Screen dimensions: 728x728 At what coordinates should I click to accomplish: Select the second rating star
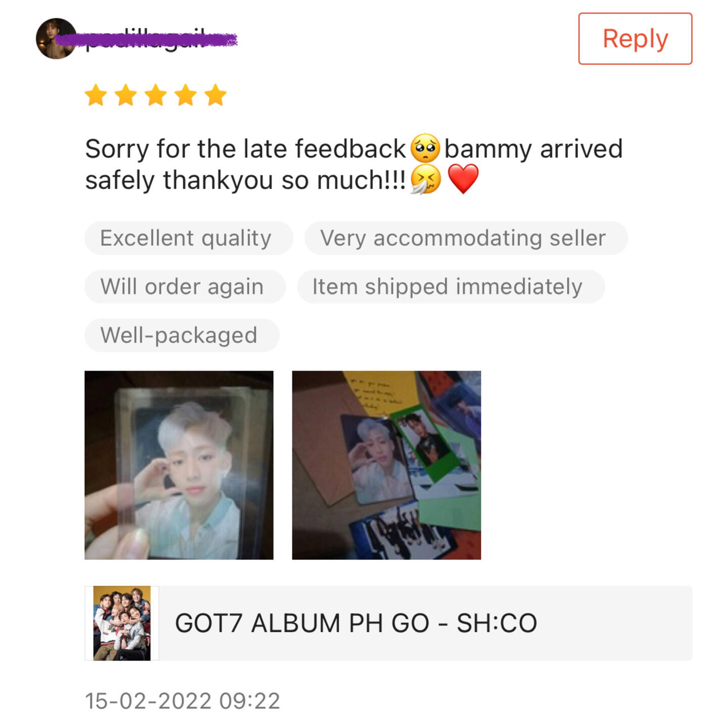[125, 95]
